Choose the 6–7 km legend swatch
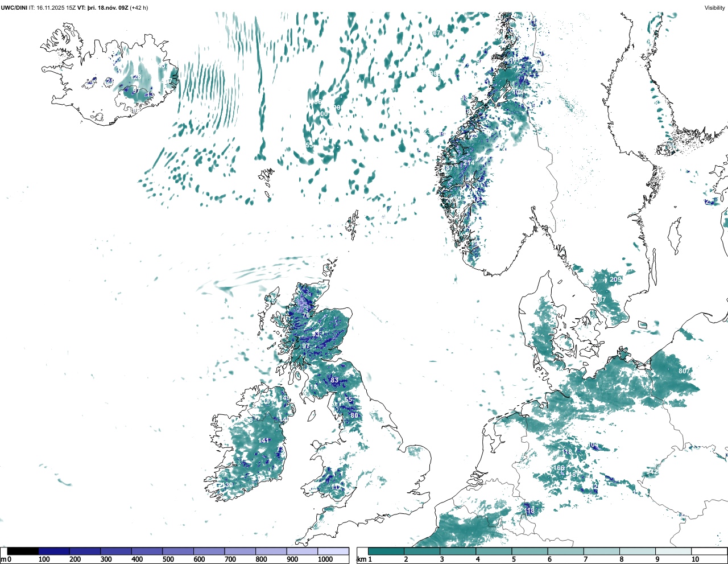This screenshot has width=728, height=564. (x=565, y=551)
